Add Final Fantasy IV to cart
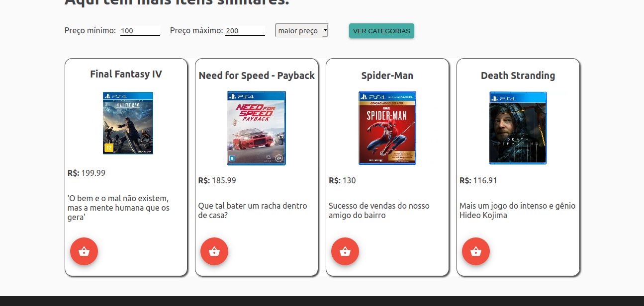The width and height of the screenshot is (644, 306). click(x=84, y=251)
